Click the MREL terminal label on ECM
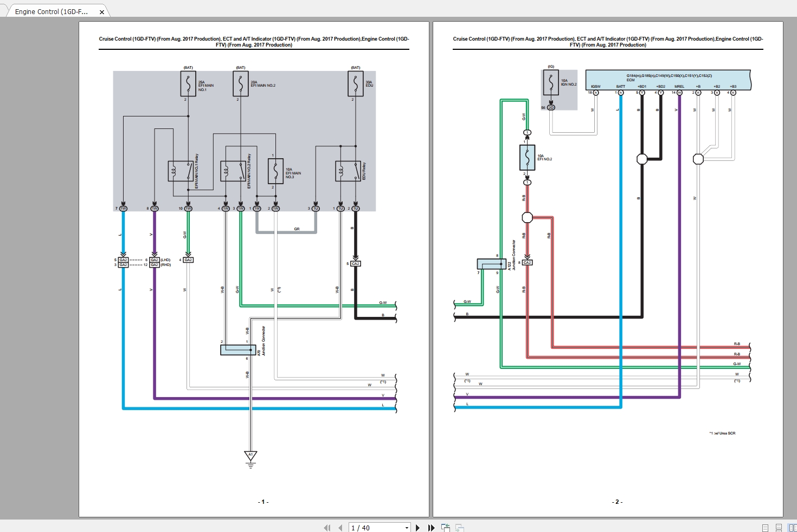 coord(679,87)
